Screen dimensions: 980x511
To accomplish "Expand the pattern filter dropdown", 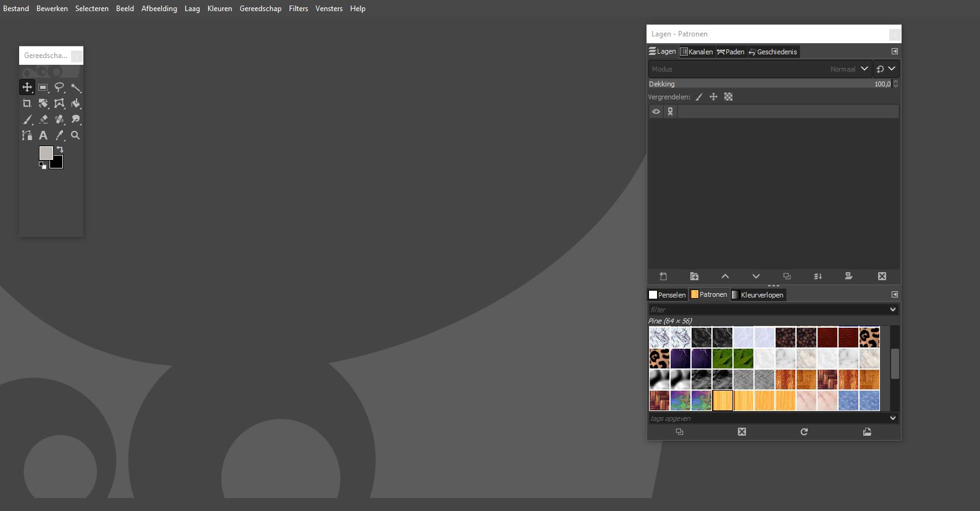I will coord(893,310).
